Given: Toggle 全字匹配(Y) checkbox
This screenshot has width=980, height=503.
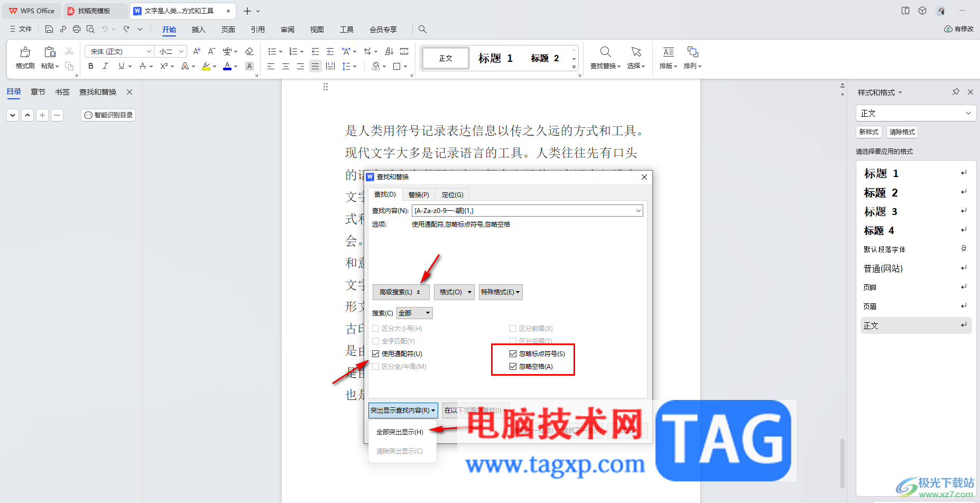Looking at the screenshot, I should tap(376, 341).
